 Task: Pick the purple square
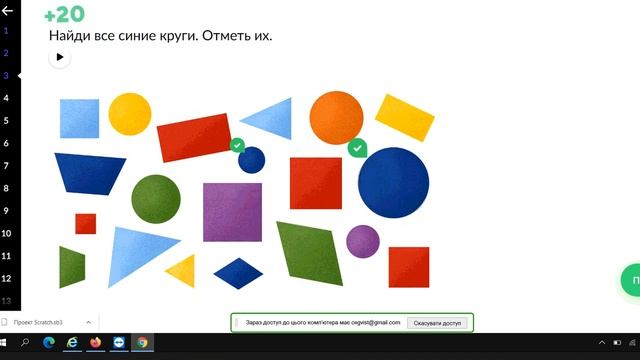[x=233, y=212]
